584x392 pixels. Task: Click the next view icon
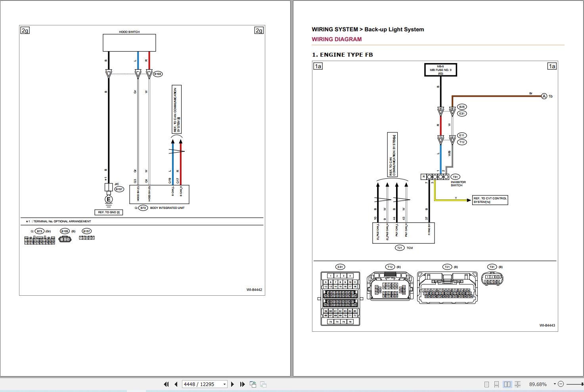pos(263,384)
